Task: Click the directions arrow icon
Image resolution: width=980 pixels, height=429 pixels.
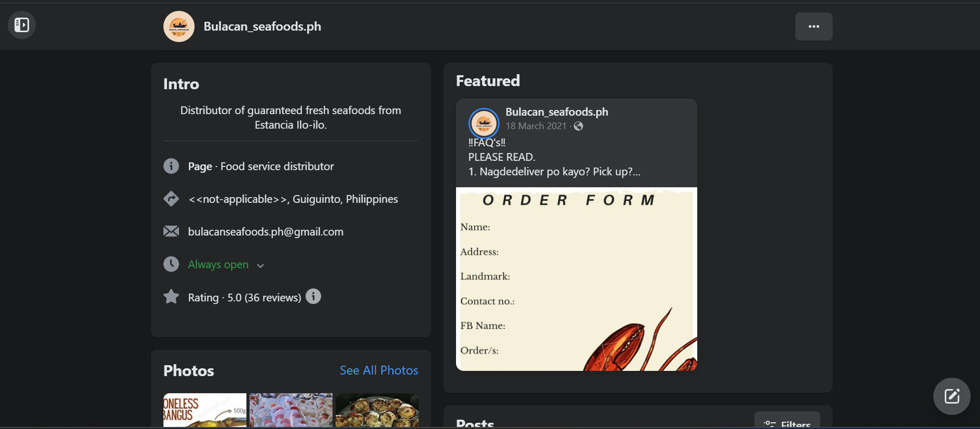Action: [x=171, y=199]
